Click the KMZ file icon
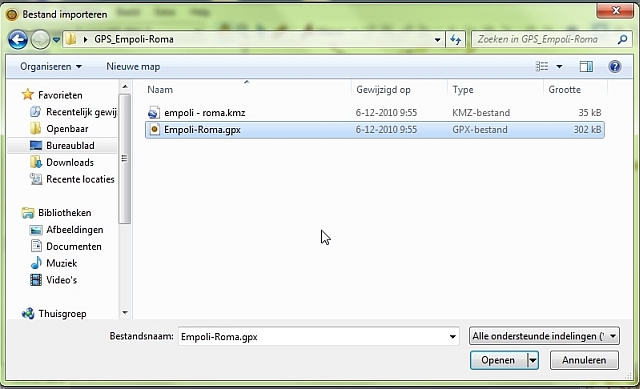This screenshot has width=640, height=389. coord(154,112)
